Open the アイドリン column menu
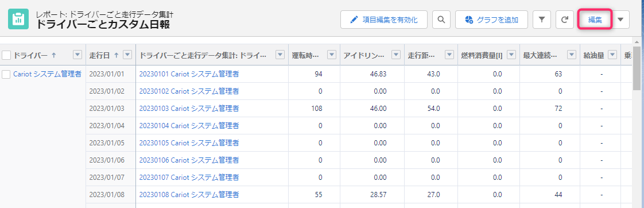Screen dimensions: 644x208 tap(396, 55)
